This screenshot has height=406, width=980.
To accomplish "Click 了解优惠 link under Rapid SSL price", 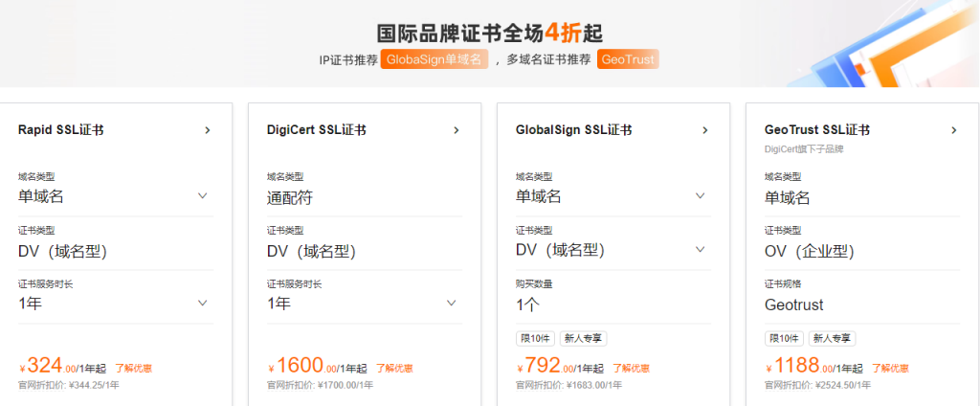I will 133,368.
